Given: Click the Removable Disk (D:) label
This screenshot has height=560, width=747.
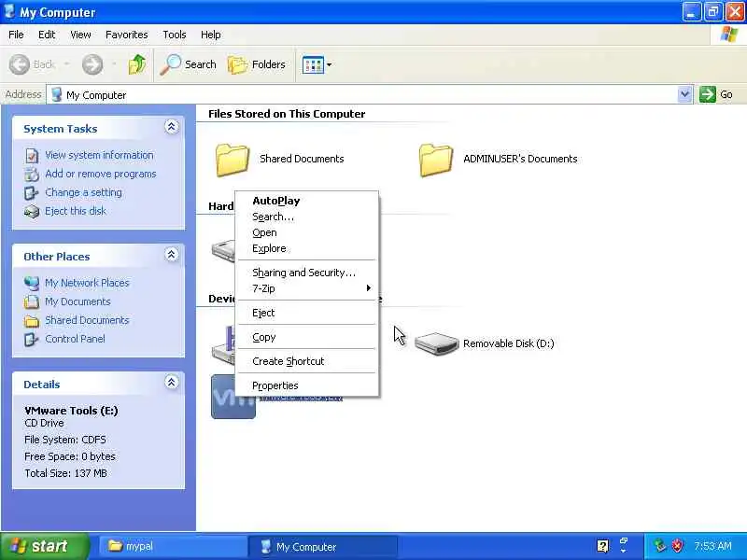Looking at the screenshot, I should (x=508, y=343).
